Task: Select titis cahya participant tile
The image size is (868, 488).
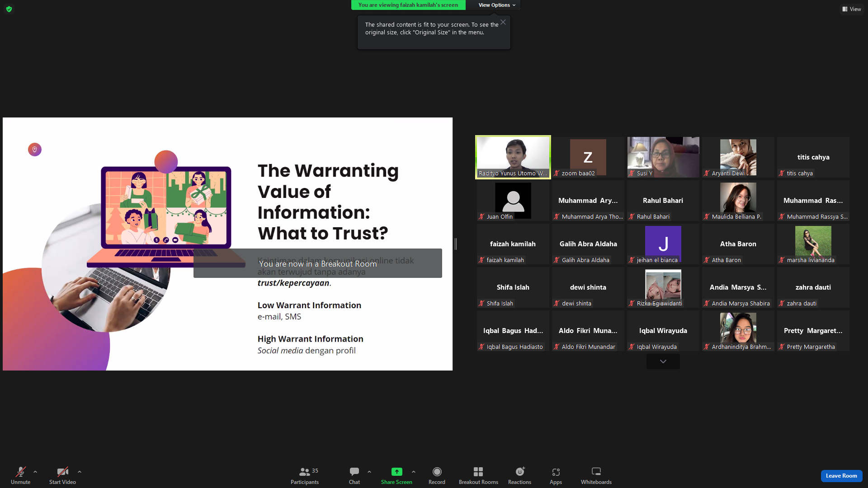Action: 813,157
